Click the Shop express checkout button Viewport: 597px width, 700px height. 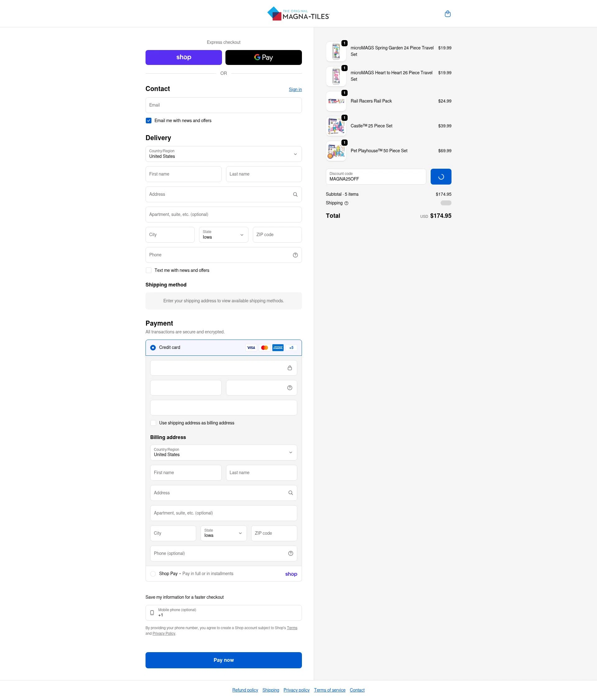point(183,57)
